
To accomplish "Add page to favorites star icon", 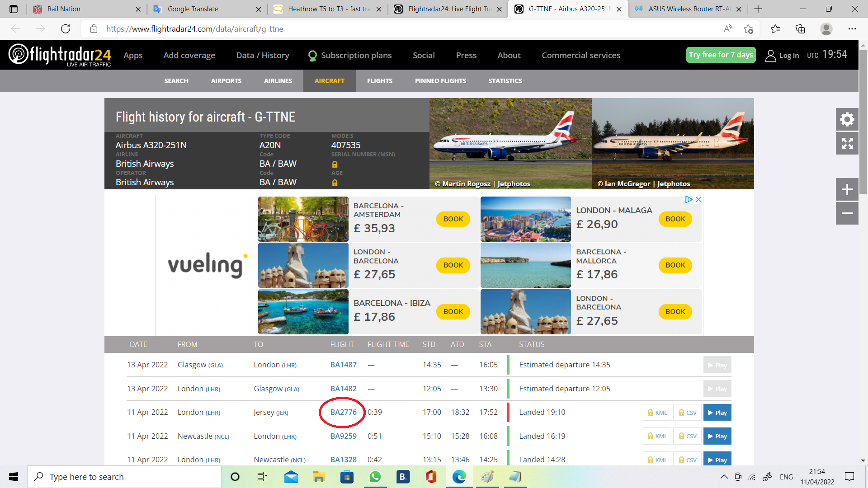I will (748, 29).
